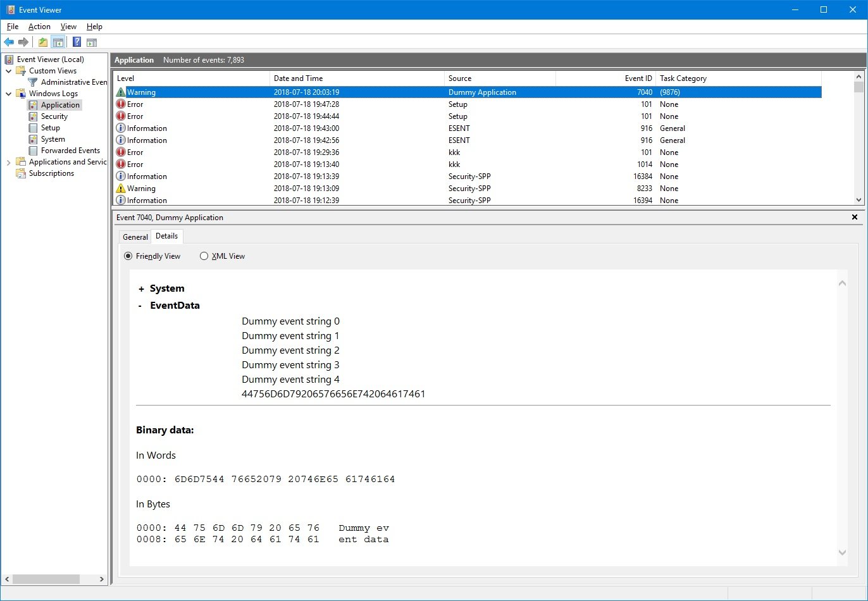Open Help via the question mark icon
Screen dimensions: 868x601
click(x=77, y=42)
